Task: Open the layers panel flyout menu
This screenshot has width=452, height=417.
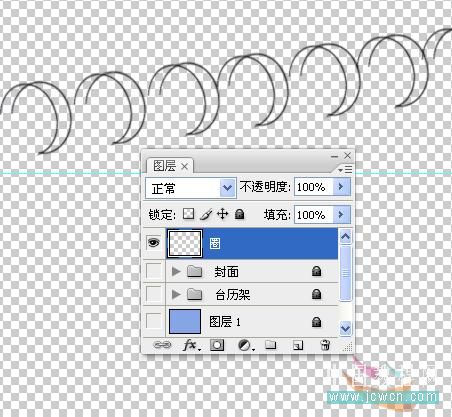Action: point(345,170)
